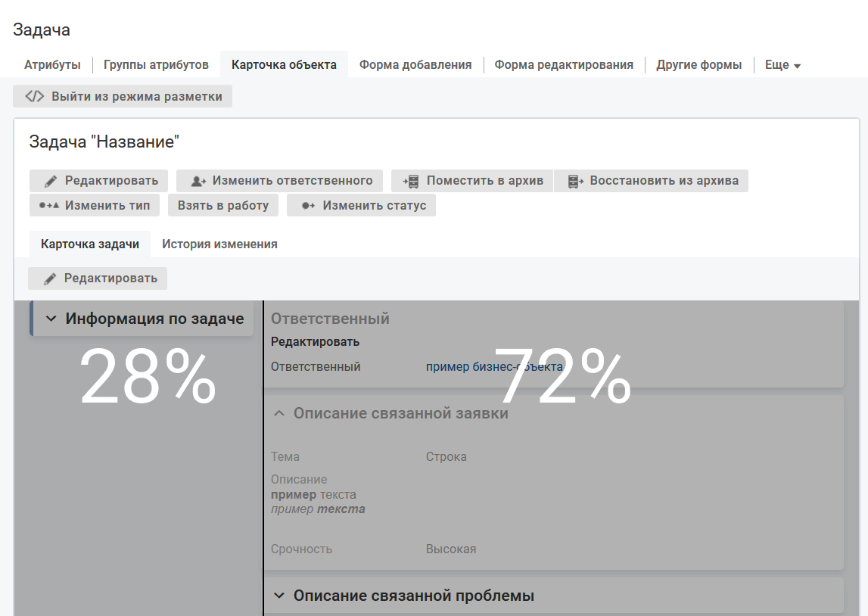The width and height of the screenshot is (868, 616).
Task: Select the Группы атрибутов tab
Action: (156, 65)
